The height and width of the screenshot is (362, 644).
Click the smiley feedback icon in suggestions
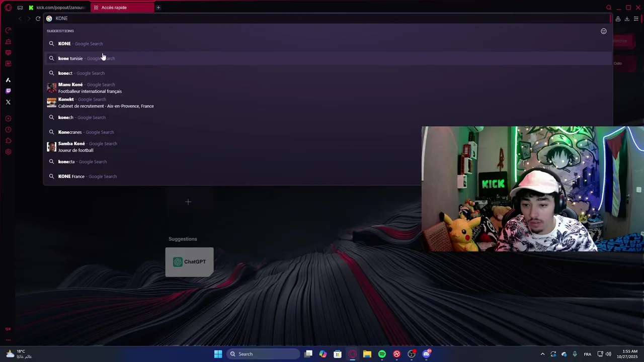(604, 31)
